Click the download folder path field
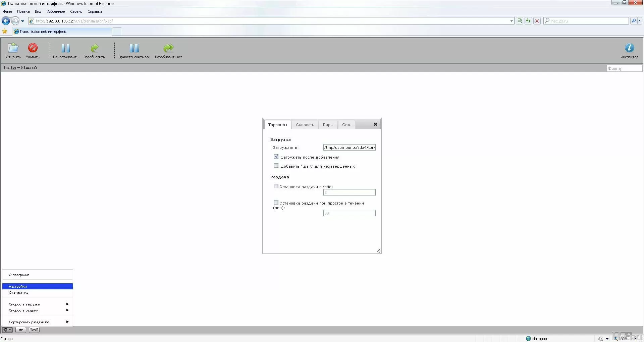The width and height of the screenshot is (644, 342). pos(349,148)
